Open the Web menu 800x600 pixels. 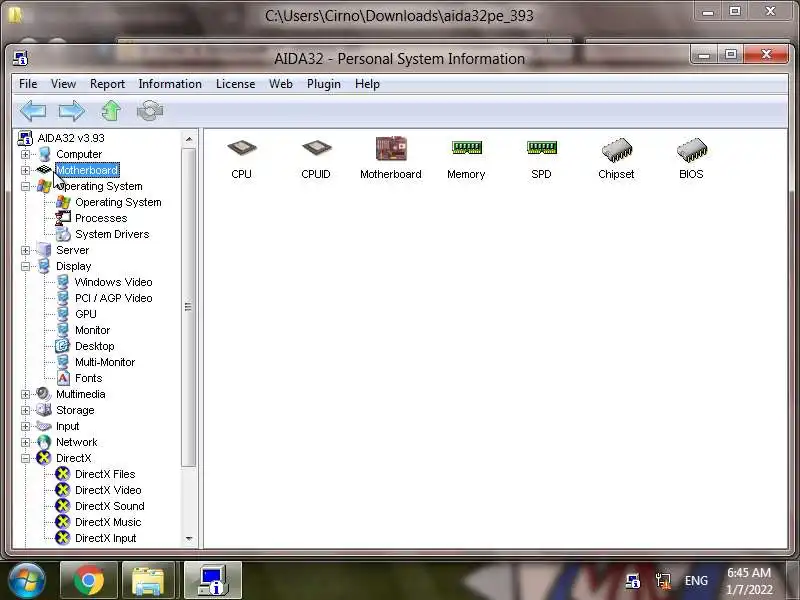281,84
